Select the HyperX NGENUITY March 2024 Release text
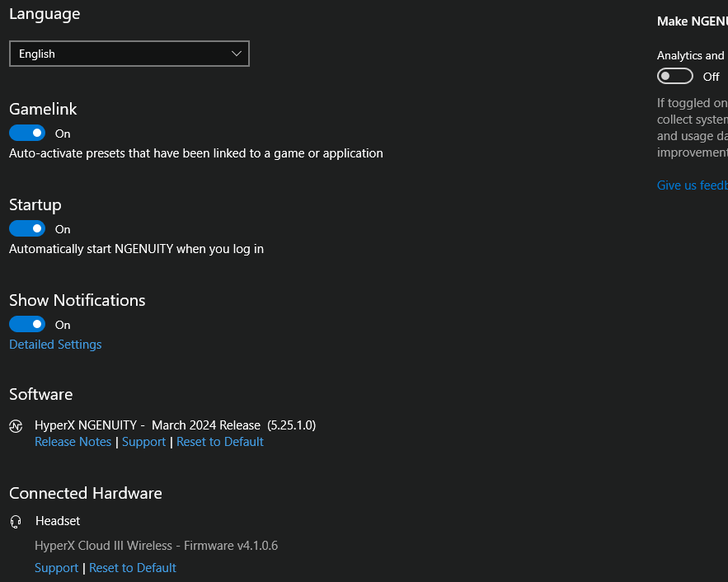The height and width of the screenshot is (582, 728). click(175, 425)
